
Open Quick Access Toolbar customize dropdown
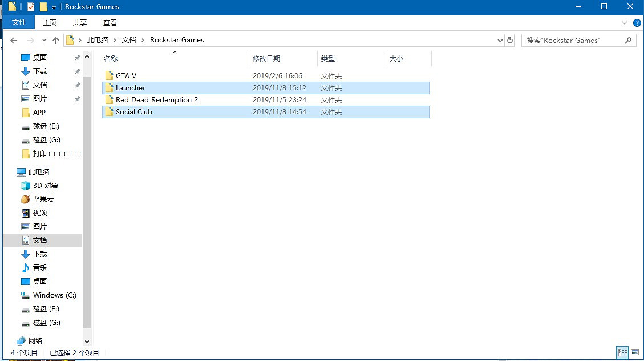(54, 7)
